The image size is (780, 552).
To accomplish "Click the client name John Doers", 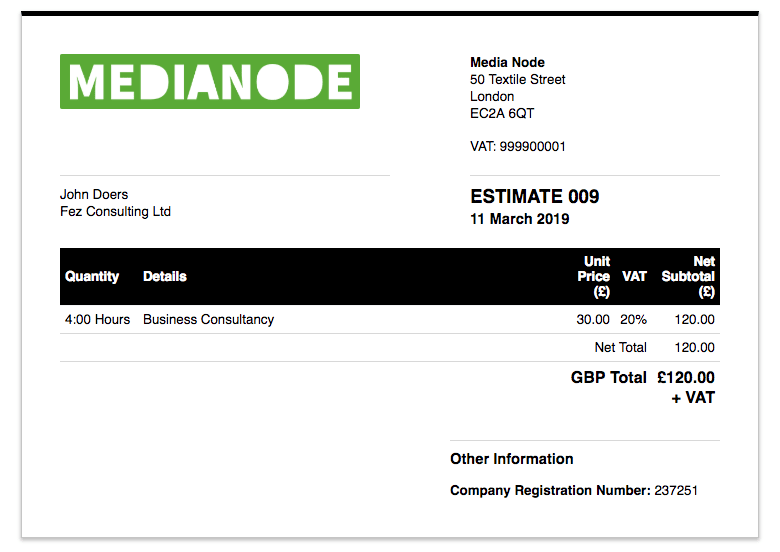I will click(x=94, y=195).
